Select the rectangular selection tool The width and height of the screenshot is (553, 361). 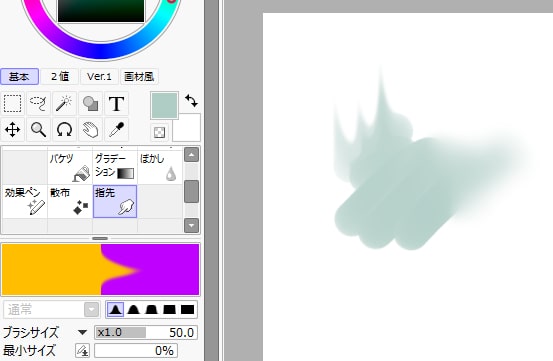pyautogui.click(x=12, y=104)
